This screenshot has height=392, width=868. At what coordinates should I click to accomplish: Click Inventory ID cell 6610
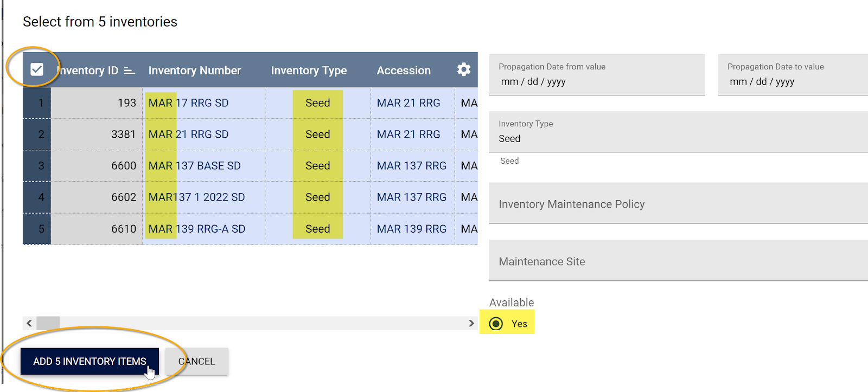pos(97,229)
